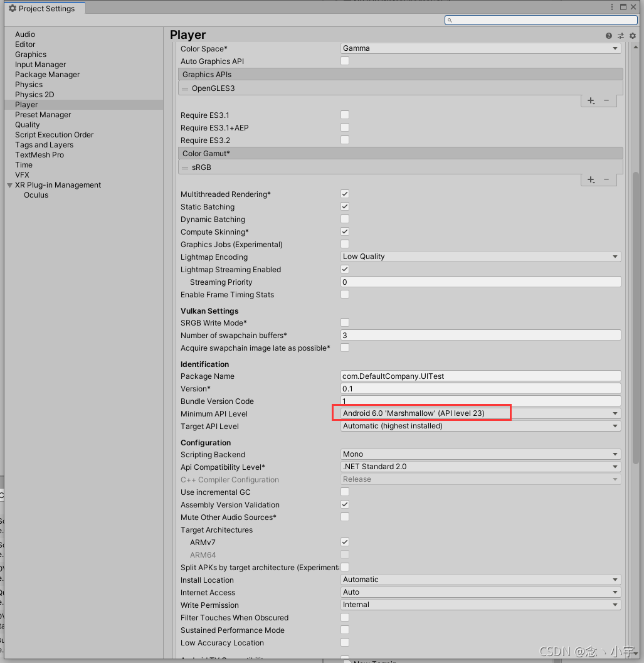Enable Mute Other Audio Sources

(345, 517)
